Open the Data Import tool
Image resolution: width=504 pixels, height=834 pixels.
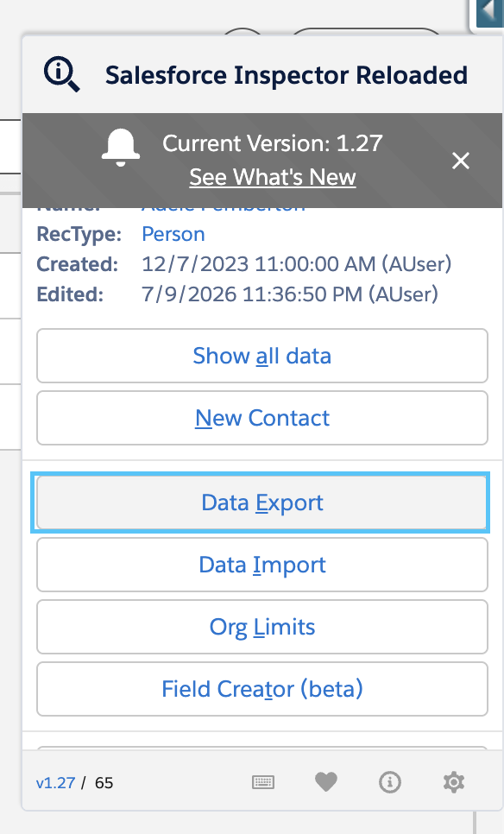click(262, 565)
